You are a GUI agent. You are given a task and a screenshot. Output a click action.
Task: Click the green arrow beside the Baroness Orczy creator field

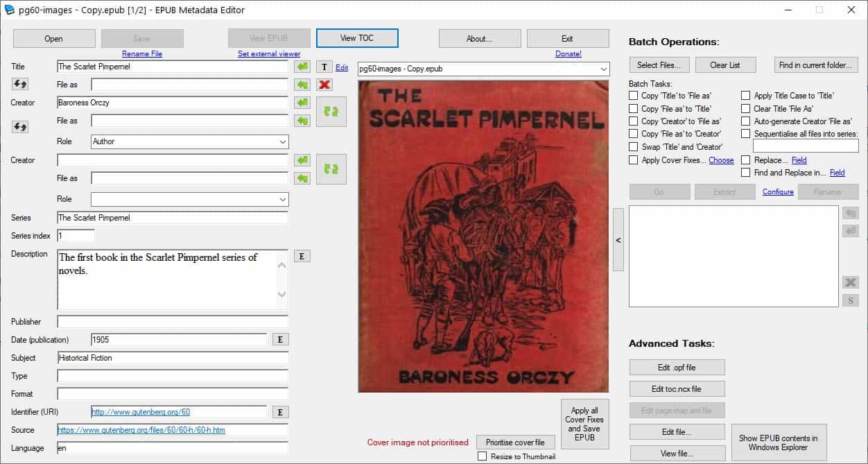[x=302, y=103]
